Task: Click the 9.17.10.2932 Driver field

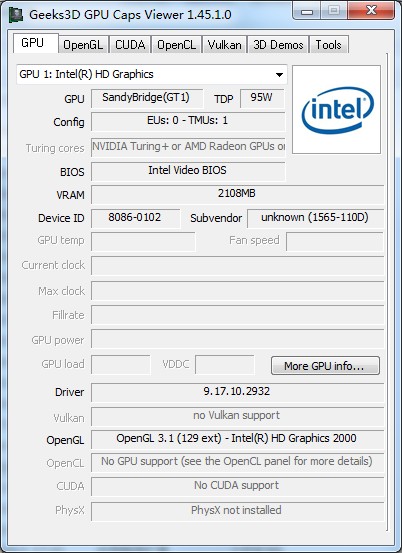Action: tap(237, 392)
